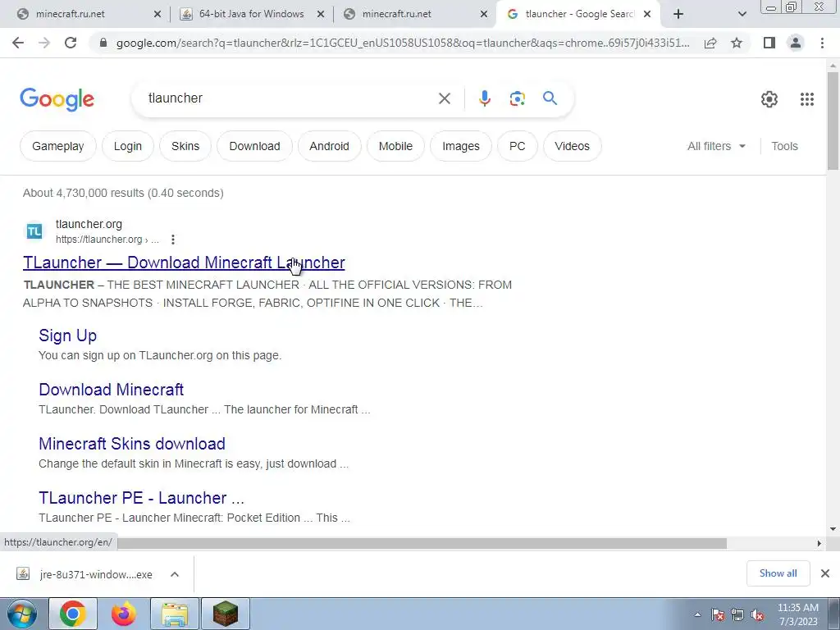The height and width of the screenshot is (630, 840).
Task: Switch to the first minecraft.ru.net tab
Action: click(89, 15)
